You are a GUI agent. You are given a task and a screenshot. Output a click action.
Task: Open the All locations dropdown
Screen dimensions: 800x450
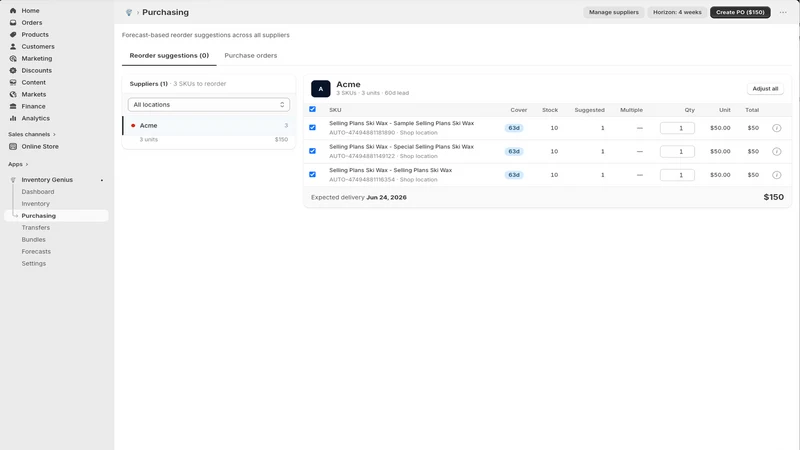tap(209, 105)
